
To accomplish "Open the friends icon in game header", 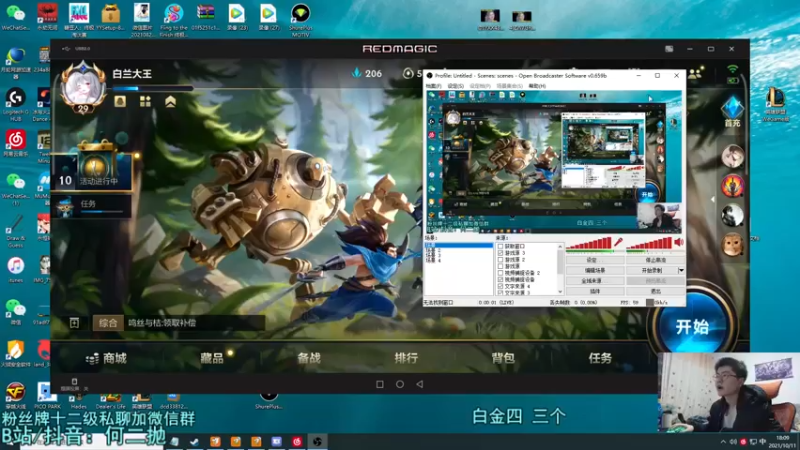I will point(695,74).
